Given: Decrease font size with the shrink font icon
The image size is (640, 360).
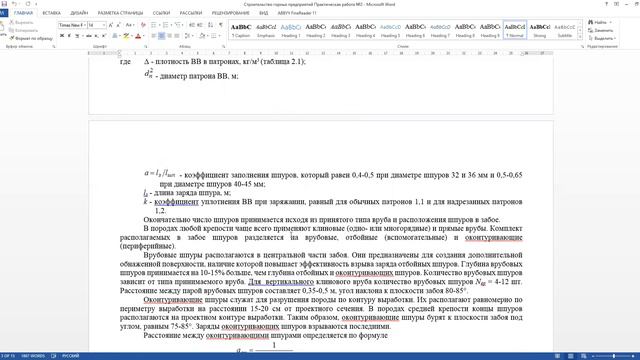Looking at the screenshot, I should click(118, 25).
